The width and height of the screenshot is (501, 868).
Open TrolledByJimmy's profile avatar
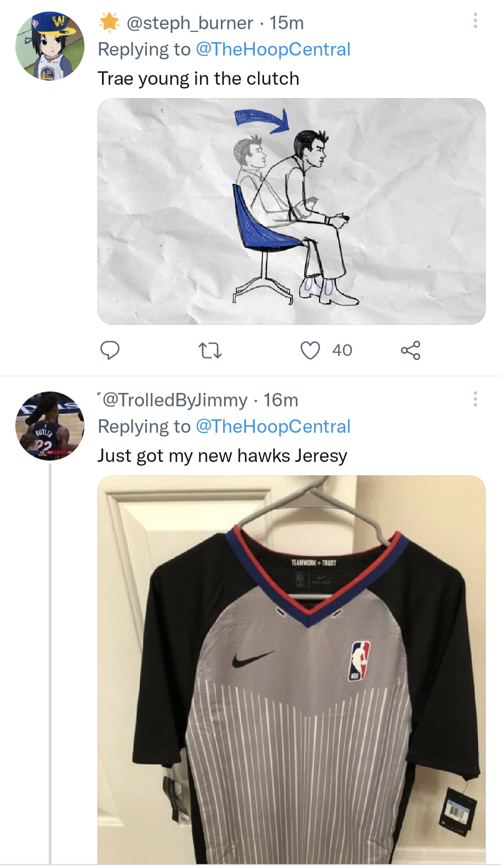(50, 426)
